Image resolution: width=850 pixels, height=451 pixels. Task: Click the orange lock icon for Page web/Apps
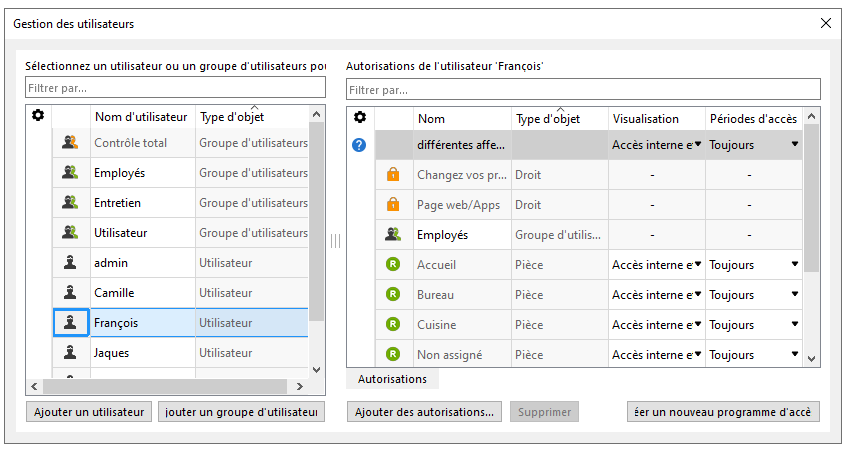pos(393,205)
